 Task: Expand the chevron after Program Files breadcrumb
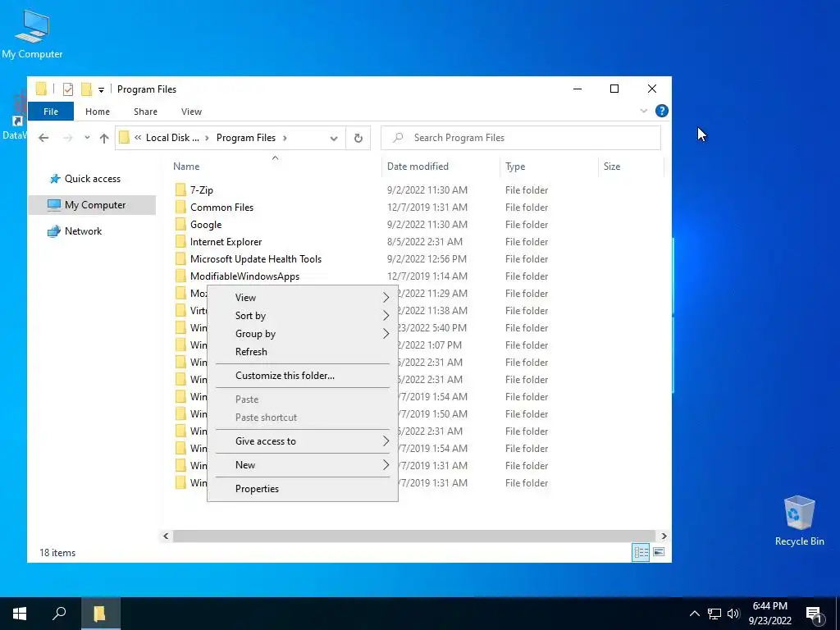coord(285,138)
